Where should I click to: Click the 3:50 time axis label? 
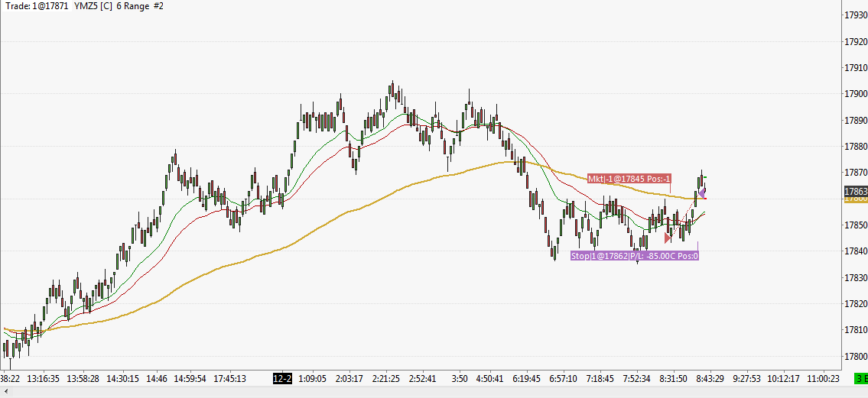(460, 379)
